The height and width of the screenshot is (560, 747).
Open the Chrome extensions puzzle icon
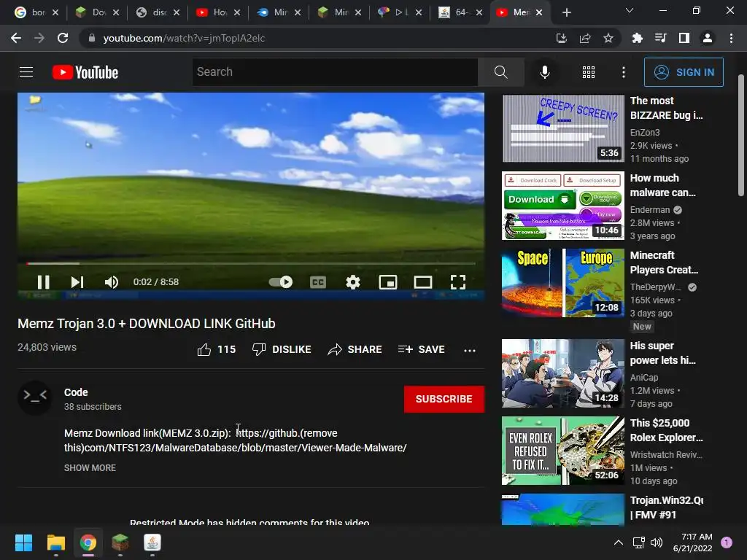[637, 38]
